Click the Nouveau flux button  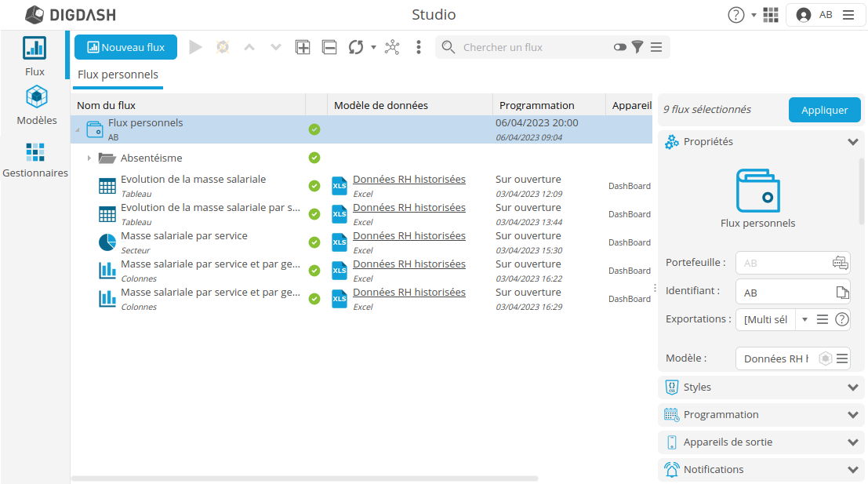[125, 47]
